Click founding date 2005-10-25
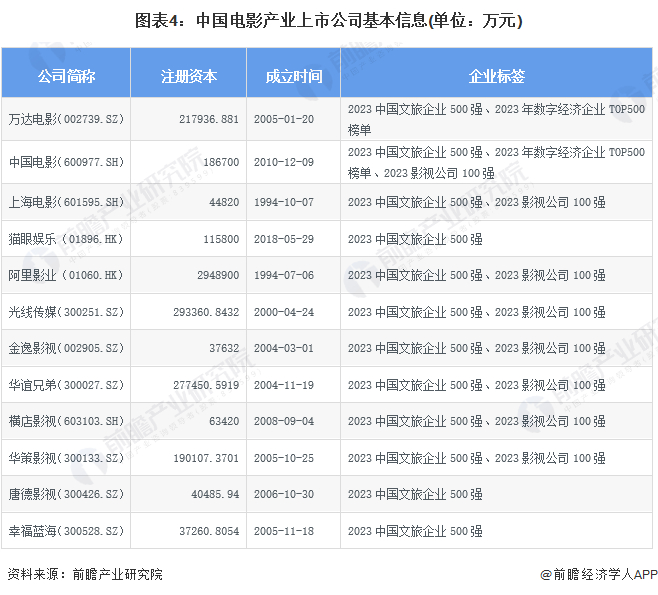The image size is (658, 595). [x=284, y=458]
